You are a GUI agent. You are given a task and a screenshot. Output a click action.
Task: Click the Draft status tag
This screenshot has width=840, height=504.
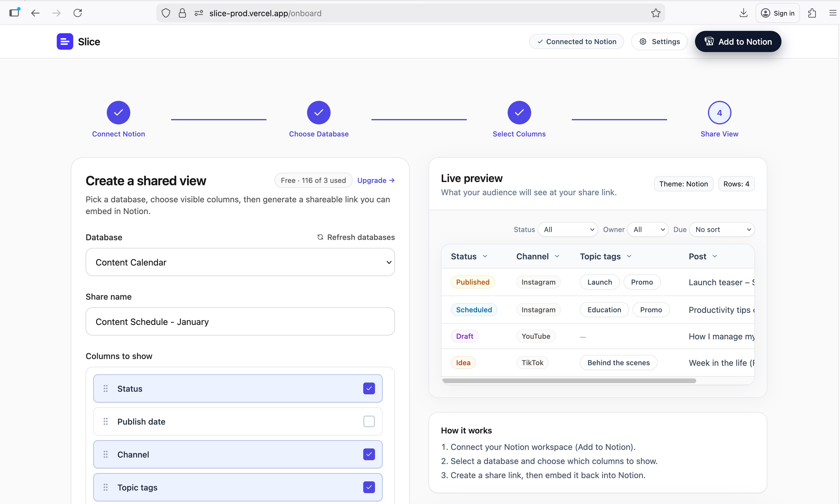coord(464,336)
